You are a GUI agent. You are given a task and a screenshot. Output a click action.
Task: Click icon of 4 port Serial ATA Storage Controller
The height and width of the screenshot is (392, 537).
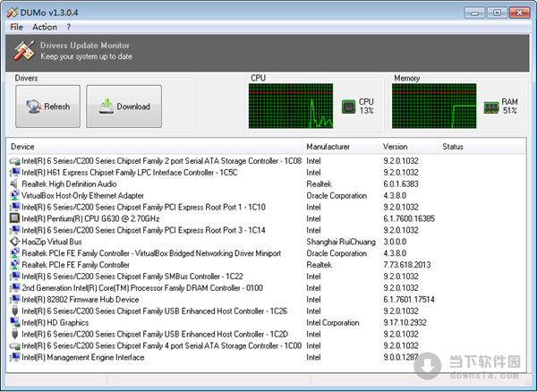tap(14, 345)
